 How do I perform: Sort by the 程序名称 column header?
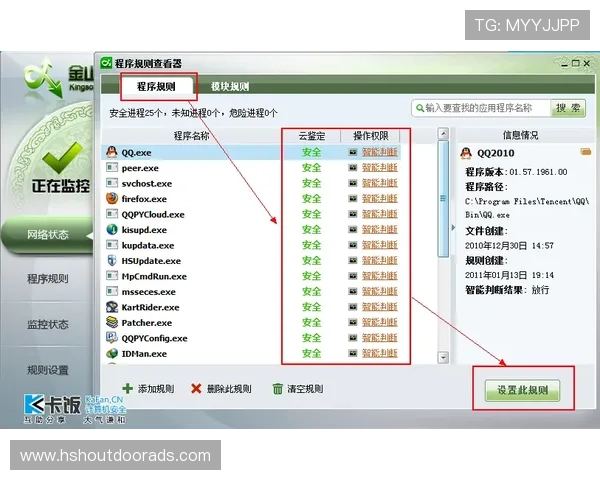point(191,136)
